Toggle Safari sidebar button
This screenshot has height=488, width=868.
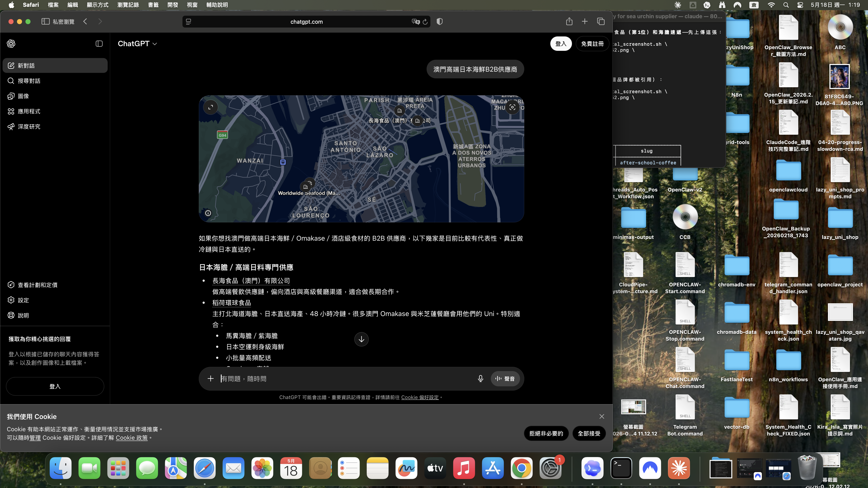(x=46, y=22)
